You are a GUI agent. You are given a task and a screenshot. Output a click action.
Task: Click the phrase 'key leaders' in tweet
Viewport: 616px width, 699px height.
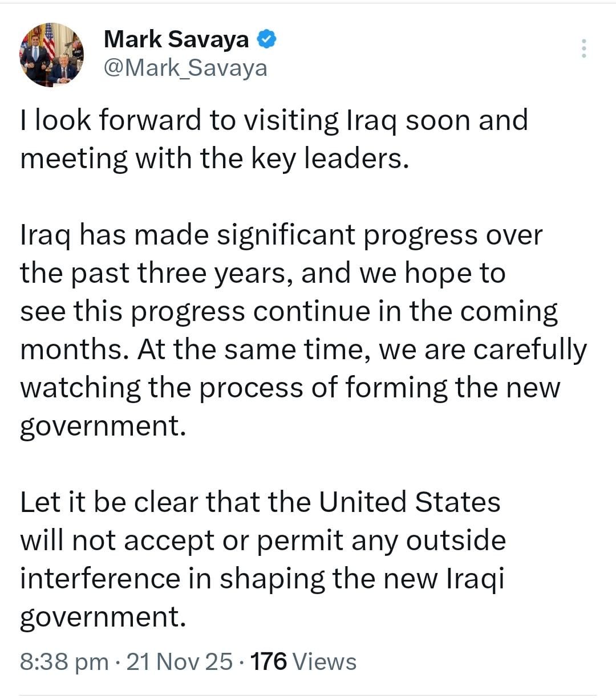(330, 159)
